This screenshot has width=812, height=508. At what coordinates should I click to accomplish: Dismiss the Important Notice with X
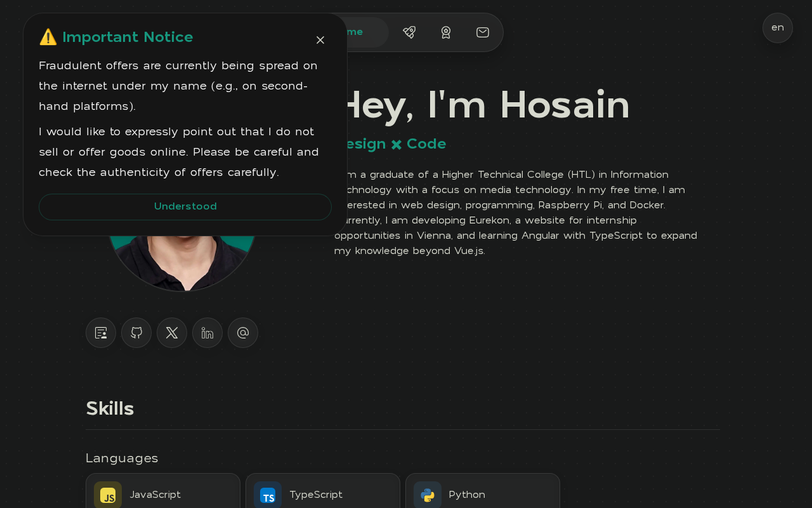click(x=320, y=40)
